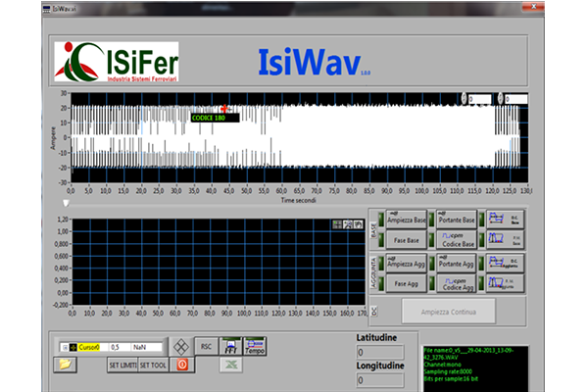This screenshot has width=588, height=392.
Task: Click the Longitudine value field
Action: [x=380, y=380]
